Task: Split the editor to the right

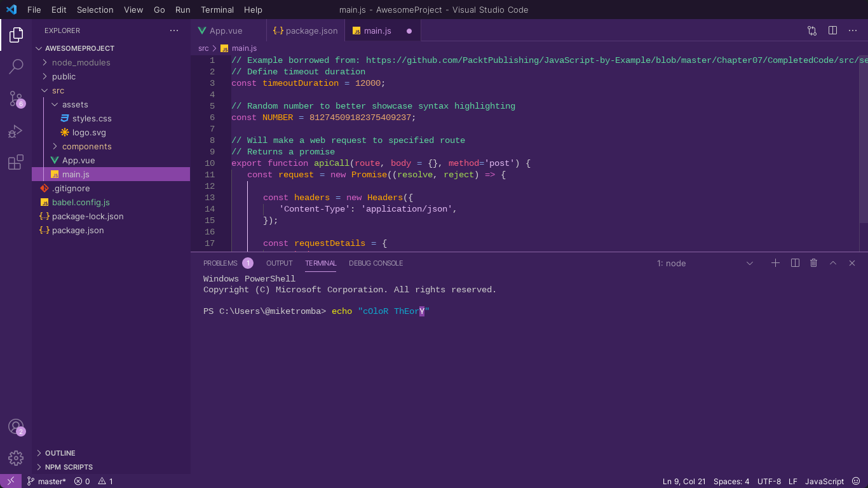Action: [832, 30]
